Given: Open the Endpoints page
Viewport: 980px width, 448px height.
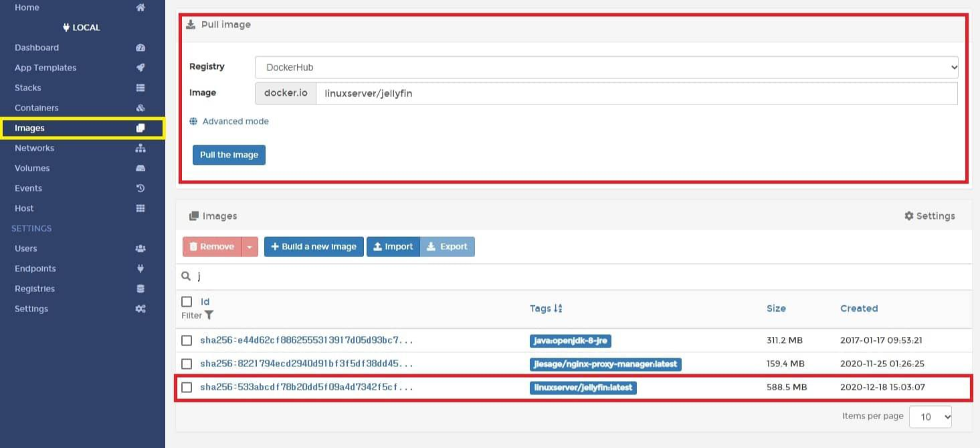Looking at the screenshot, I should (x=35, y=269).
